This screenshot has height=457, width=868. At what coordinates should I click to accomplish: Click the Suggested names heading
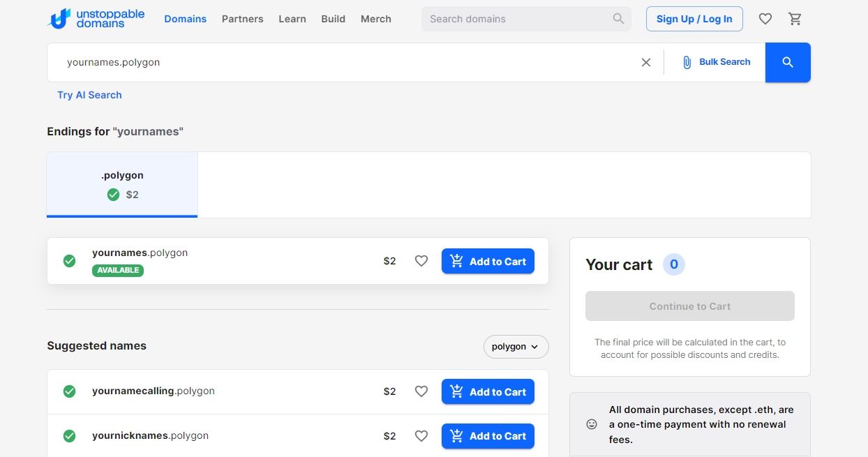96,346
